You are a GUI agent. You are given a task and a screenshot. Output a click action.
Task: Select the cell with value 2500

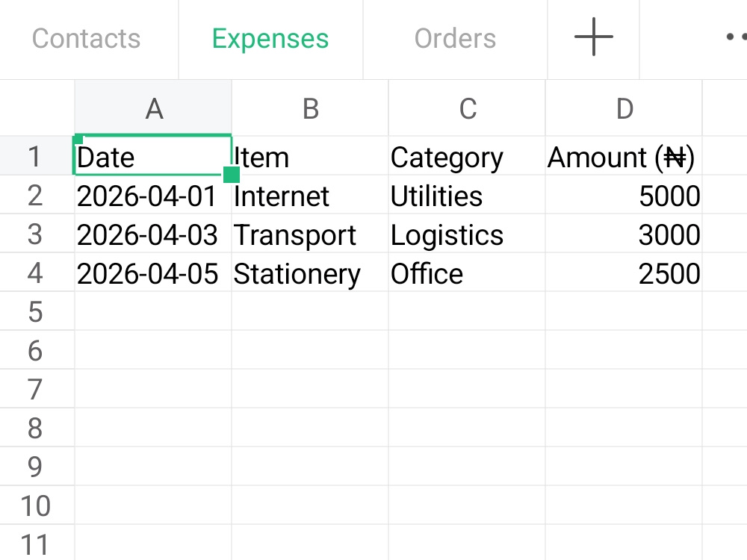coord(624,273)
